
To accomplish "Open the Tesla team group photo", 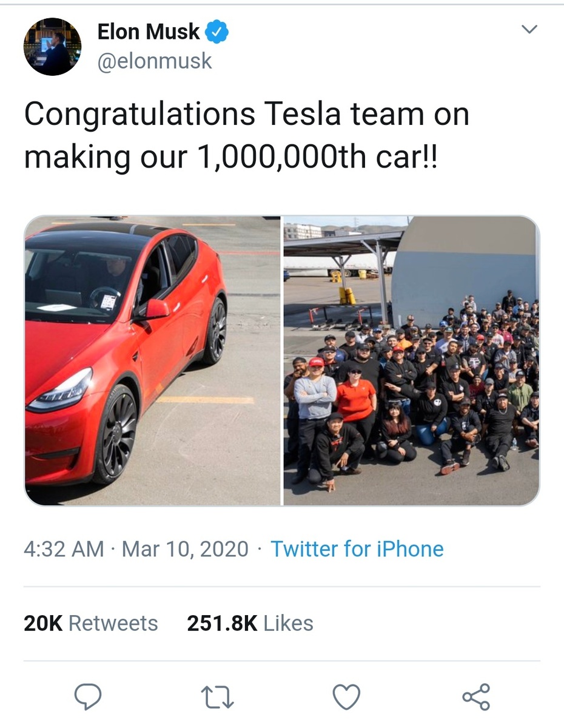I will [411, 360].
